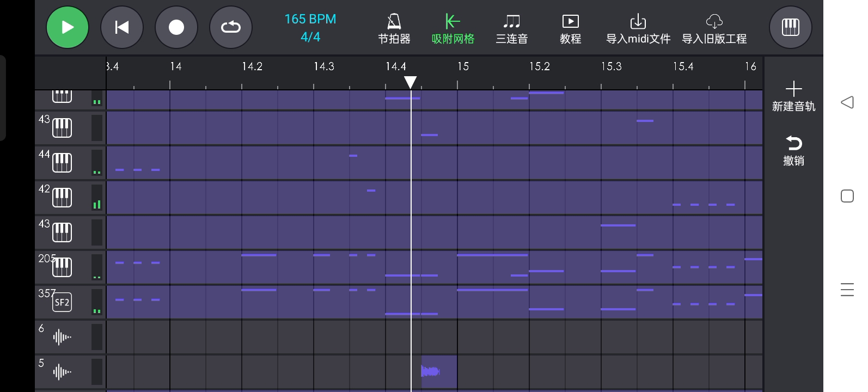Image resolution: width=868 pixels, height=392 pixels.
Task: Click the level meter of track 42
Action: click(x=97, y=198)
